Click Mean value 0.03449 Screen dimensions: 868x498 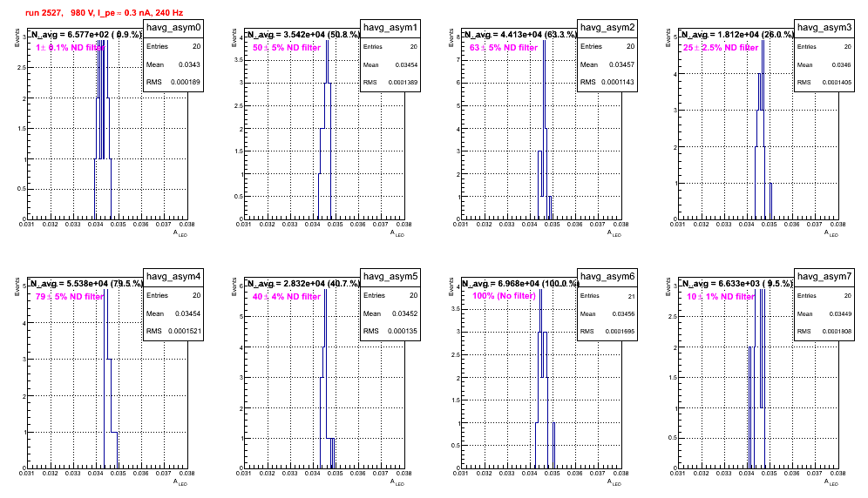point(840,313)
